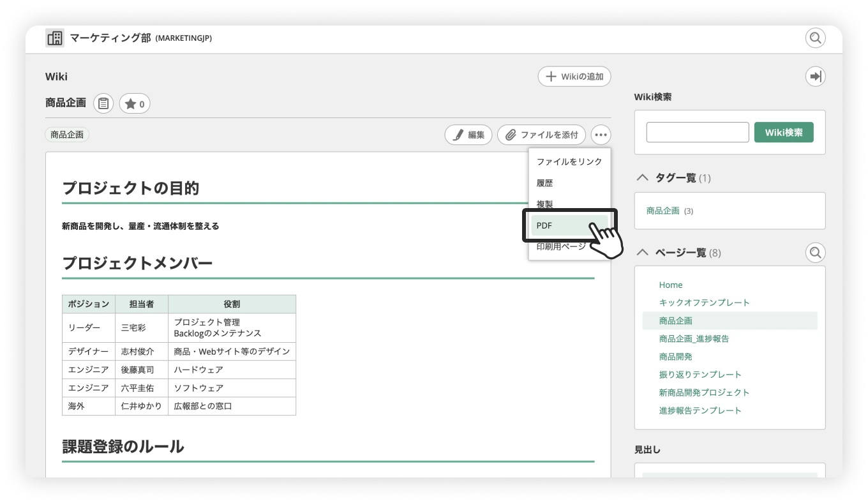Select the pencil icon on the 編集 button
This screenshot has width=868, height=503.
[x=458, y=135]
